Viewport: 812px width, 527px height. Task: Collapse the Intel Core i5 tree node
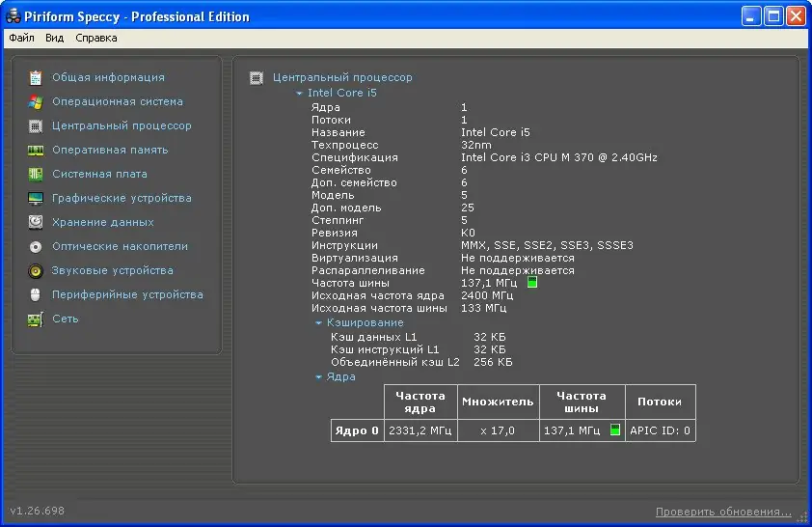pos(299,94)
